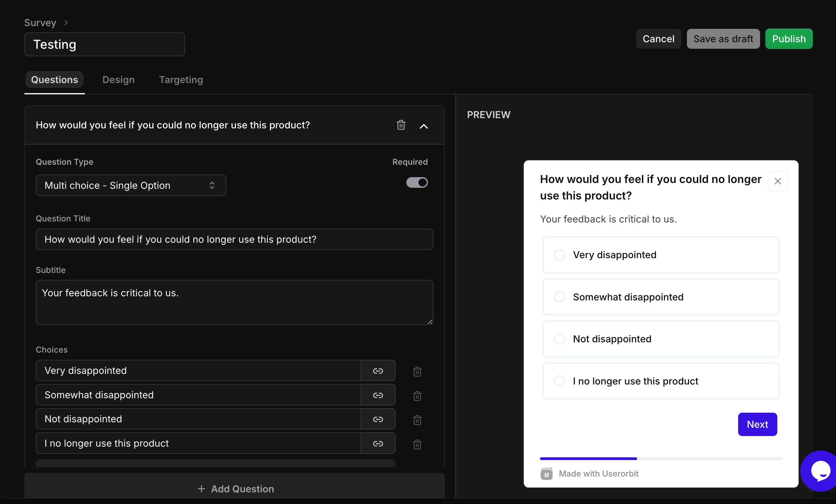Click link icon for Very disappointed choice
Viewport: 836px width, 504px height.
378,371
